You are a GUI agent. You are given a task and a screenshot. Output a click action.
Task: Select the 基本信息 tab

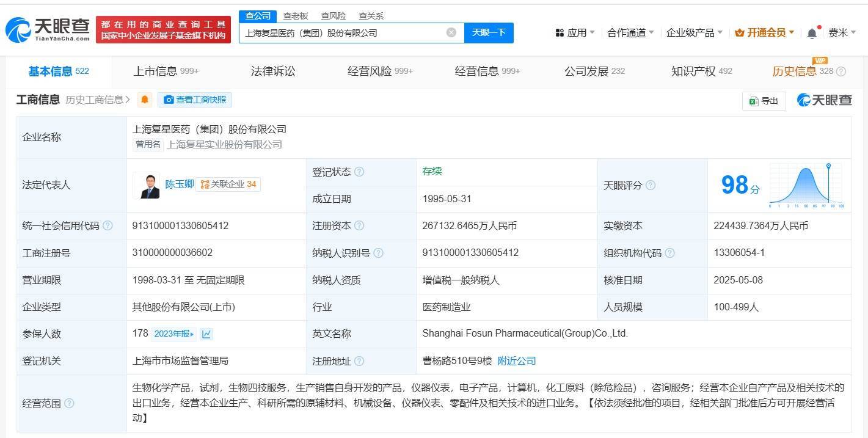[59, 71]
